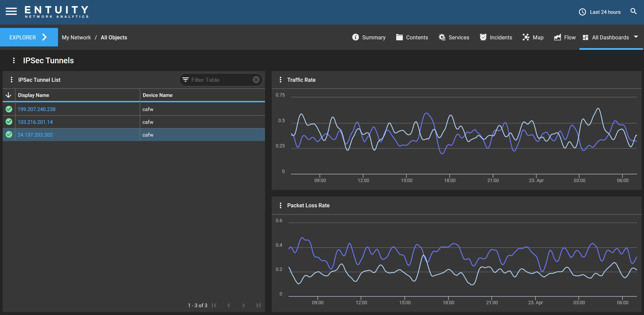Image resolution: width=644 pixels, height=315 pixels.
Task: Click the IPSec Tunnels dashboard title
Action: pos(48,61)
